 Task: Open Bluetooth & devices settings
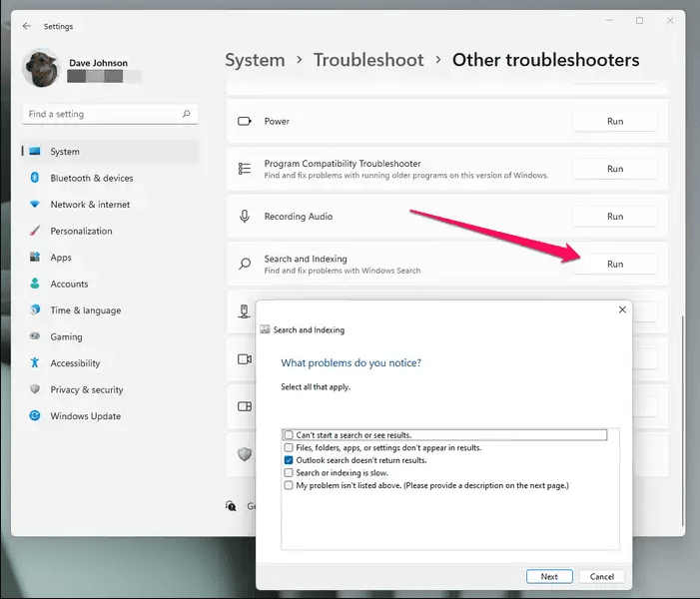(91, 178)
